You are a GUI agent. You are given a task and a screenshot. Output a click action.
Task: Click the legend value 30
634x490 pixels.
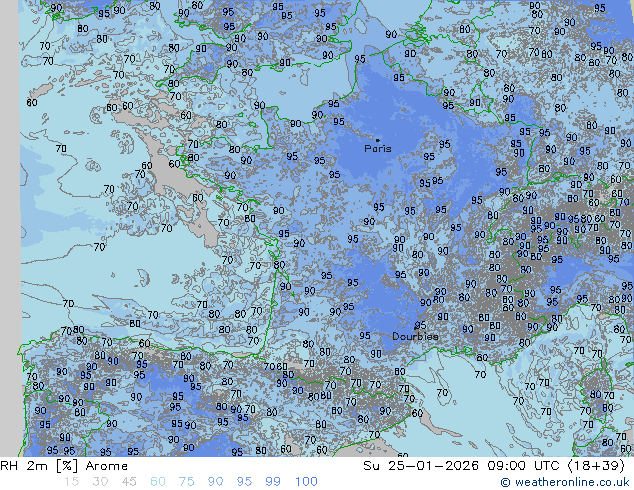(x=100, y=482)
